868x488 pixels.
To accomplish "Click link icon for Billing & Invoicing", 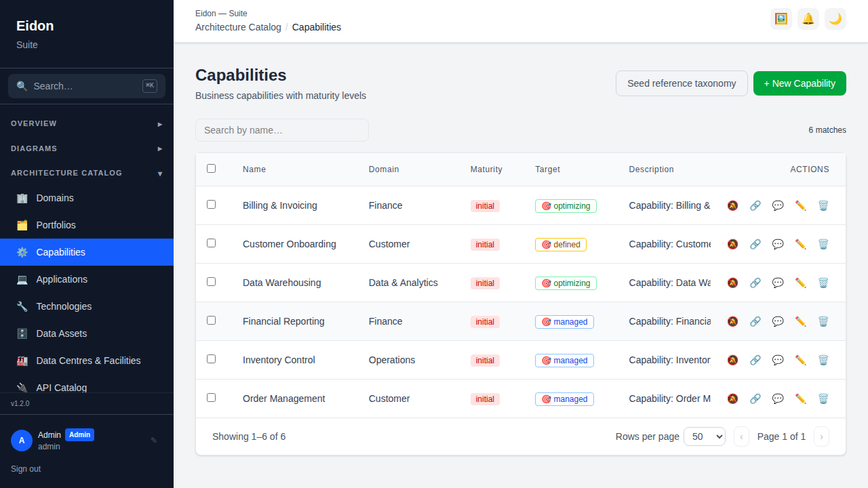I will pos(755,205).
